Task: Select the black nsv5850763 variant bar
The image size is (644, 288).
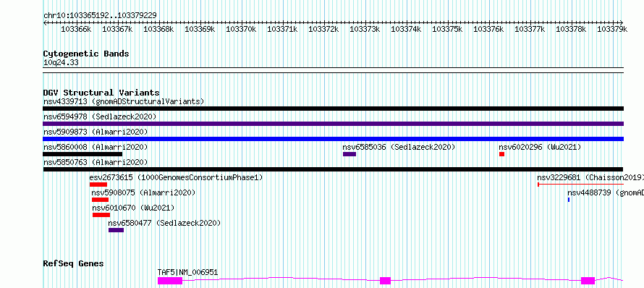Action: coord(333,169)
